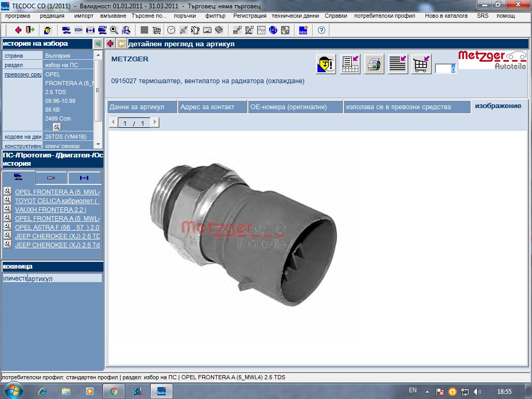The height and width of the screenshot is (399, 532).
Task: Click volume speaker icon in system tray
Action: (x=477, y=392)
